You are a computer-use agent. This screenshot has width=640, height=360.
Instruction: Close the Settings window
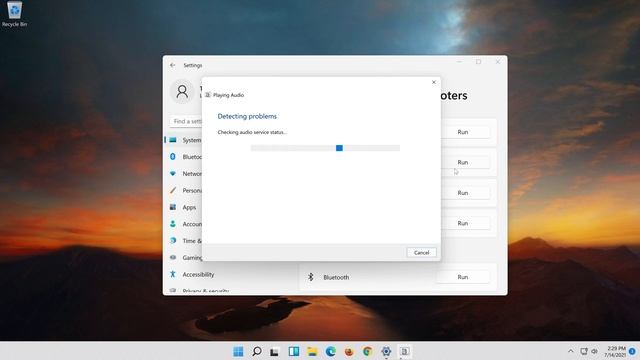[498, 62]
